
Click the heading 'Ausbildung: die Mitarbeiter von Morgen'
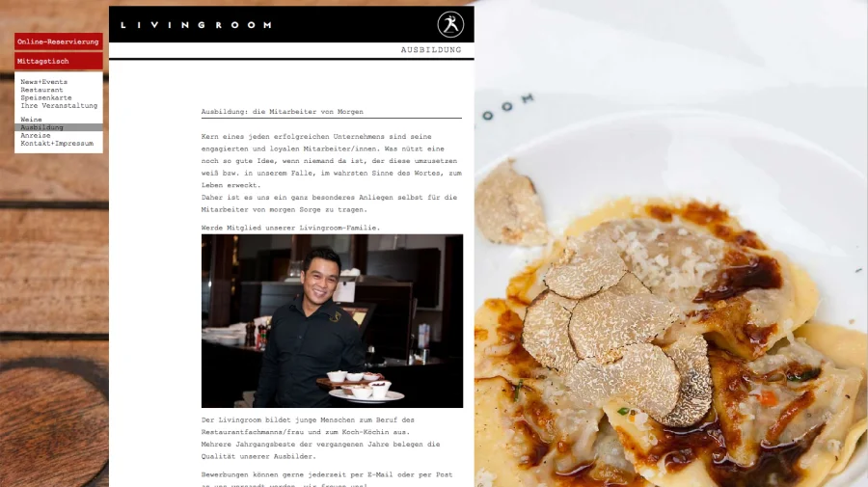point(283,112)
